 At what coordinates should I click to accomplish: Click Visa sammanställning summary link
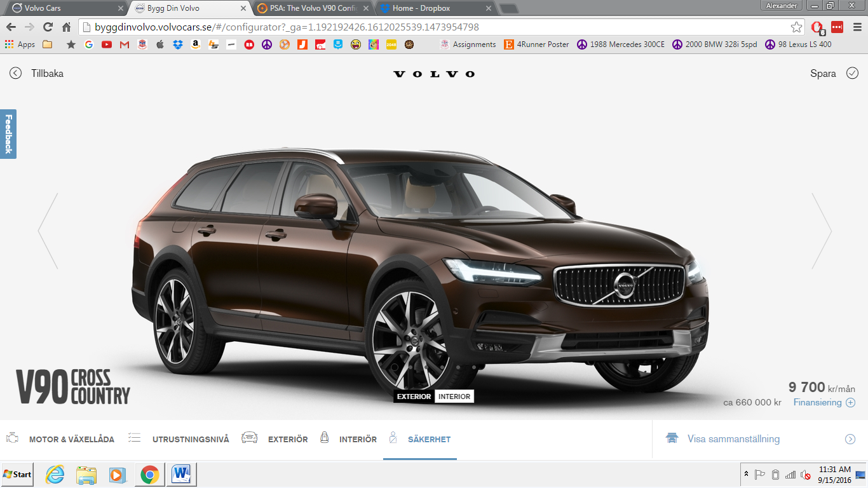733,439
